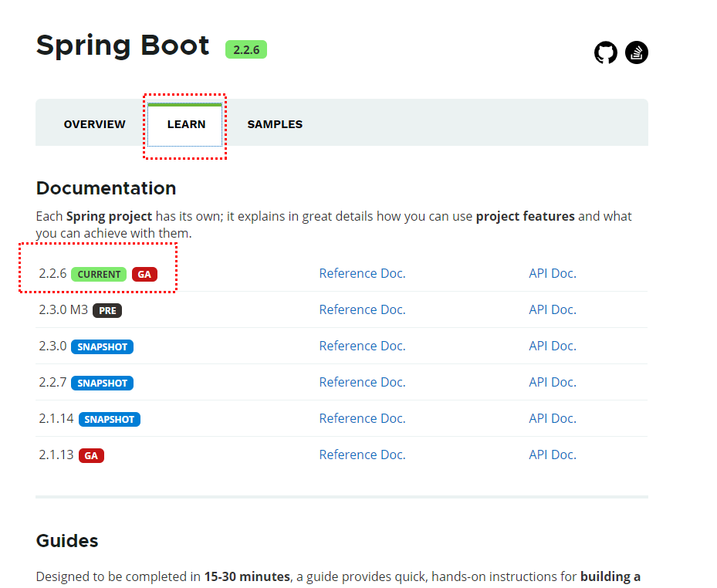
Task: Open the Stack Overflow icon link
Action: [x=637, y=52]
